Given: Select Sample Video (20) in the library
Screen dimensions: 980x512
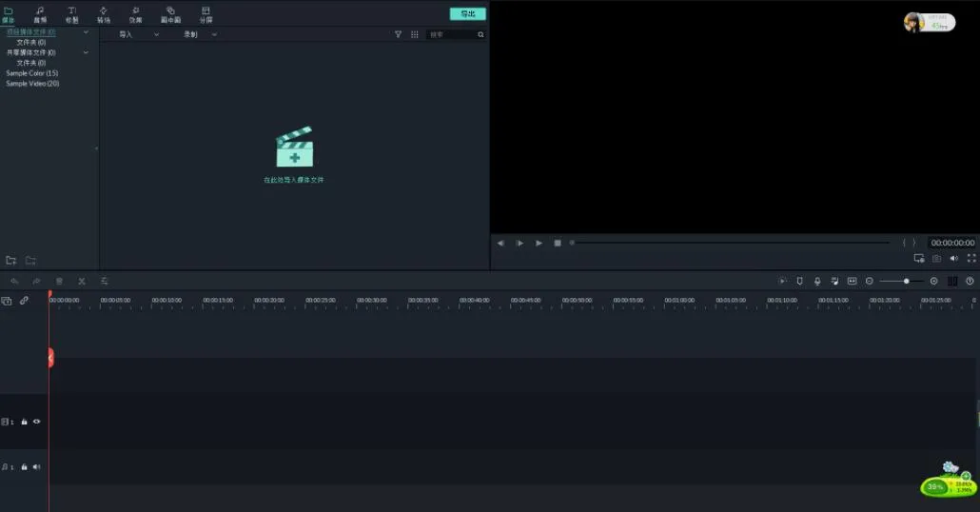Looking at the screenshot, I should 32,84.
